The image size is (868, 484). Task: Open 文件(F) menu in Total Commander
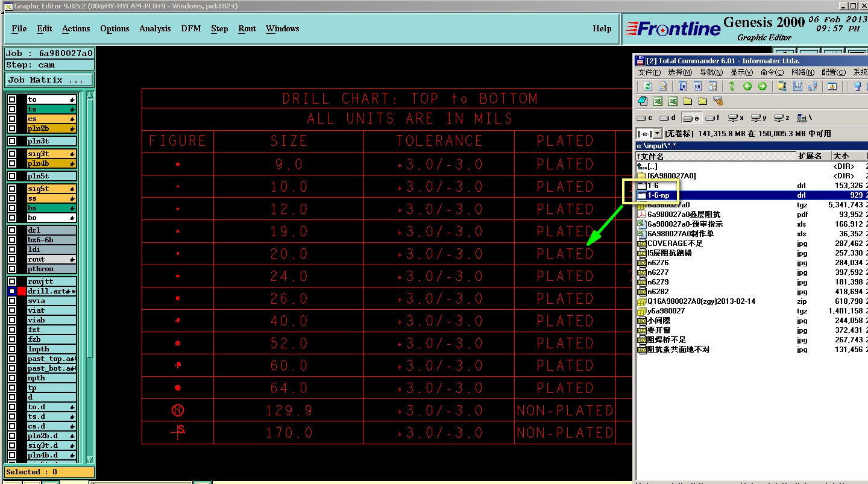click(649, 72)
